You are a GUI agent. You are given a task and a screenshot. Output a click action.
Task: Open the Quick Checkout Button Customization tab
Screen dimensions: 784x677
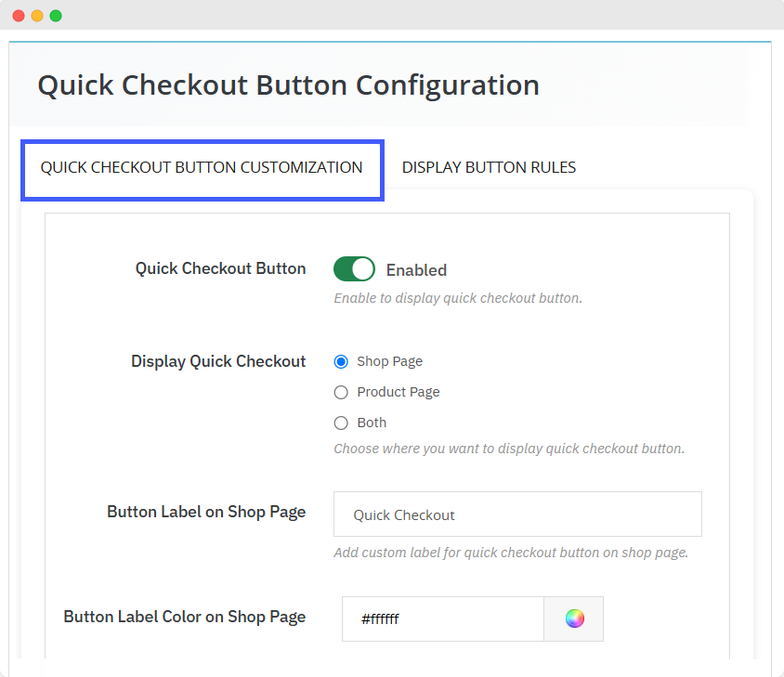[202, 168]
